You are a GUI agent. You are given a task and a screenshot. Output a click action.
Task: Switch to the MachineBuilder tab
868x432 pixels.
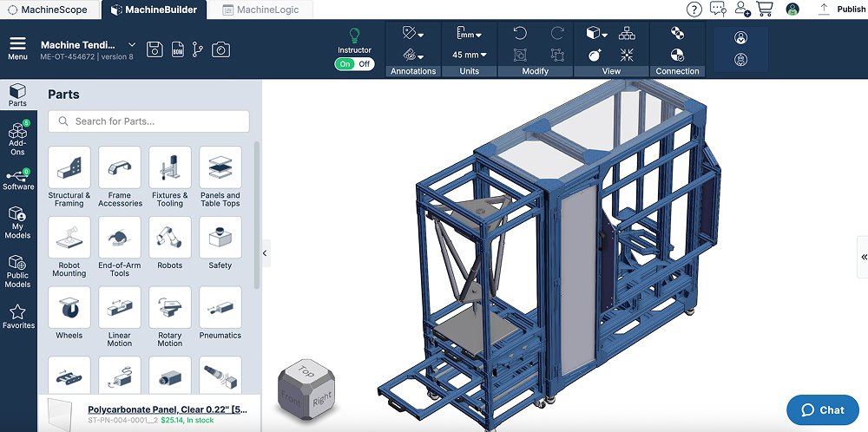tap(154, 10)
